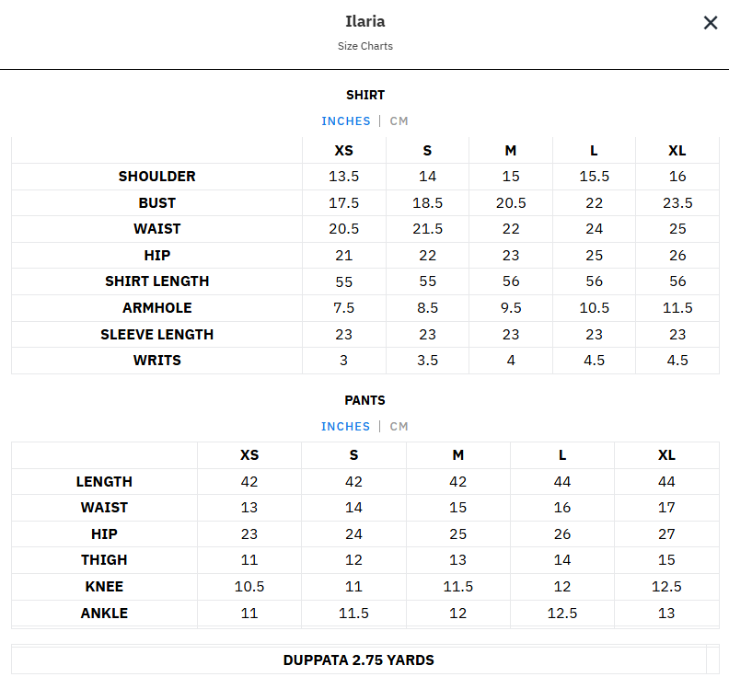Viewport: 729px width, 700px height.
Task: Switch shirt chart to CM
Action: (399, 121)
